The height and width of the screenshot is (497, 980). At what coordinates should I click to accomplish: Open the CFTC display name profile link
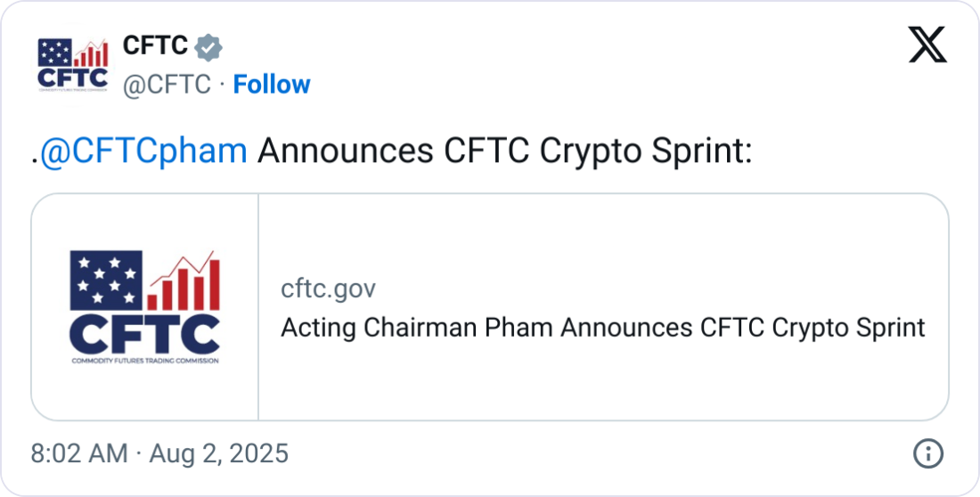coord(154,45)
